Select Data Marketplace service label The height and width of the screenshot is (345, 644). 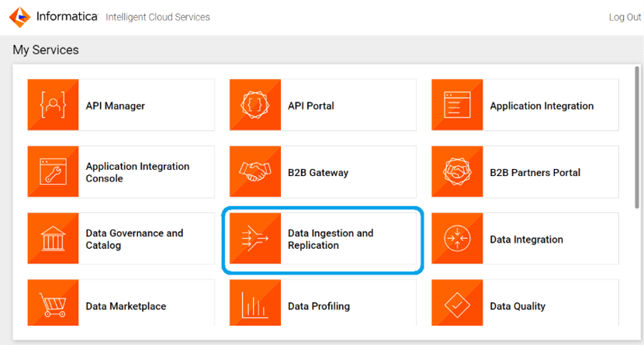click(x=126, y=306)
